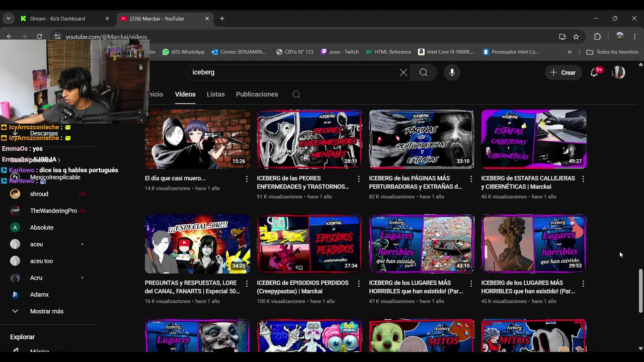Open the Intel Core i9-9900K bookmark
This screenshot has width=644, height=362.
pyautogui.click(x=446, y=52)
